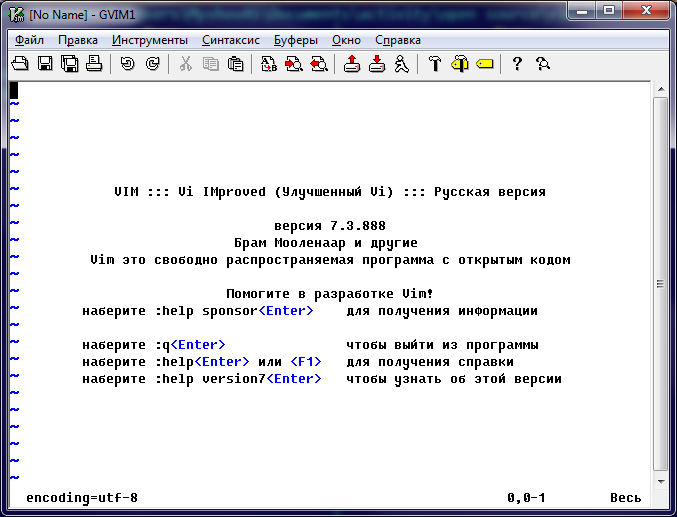The width and height of the screenshot is (677, 517).
Task: Click the cursor block at first line
Action: (14, 90)
